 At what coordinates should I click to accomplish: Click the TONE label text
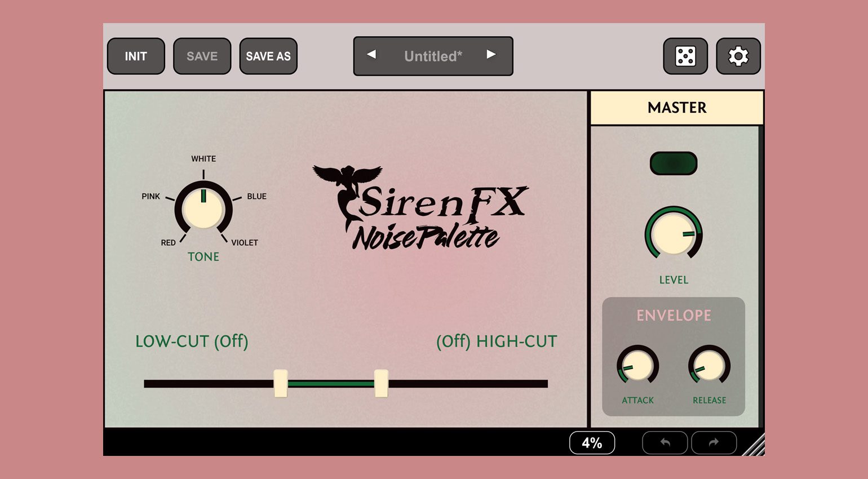[203, 257]
